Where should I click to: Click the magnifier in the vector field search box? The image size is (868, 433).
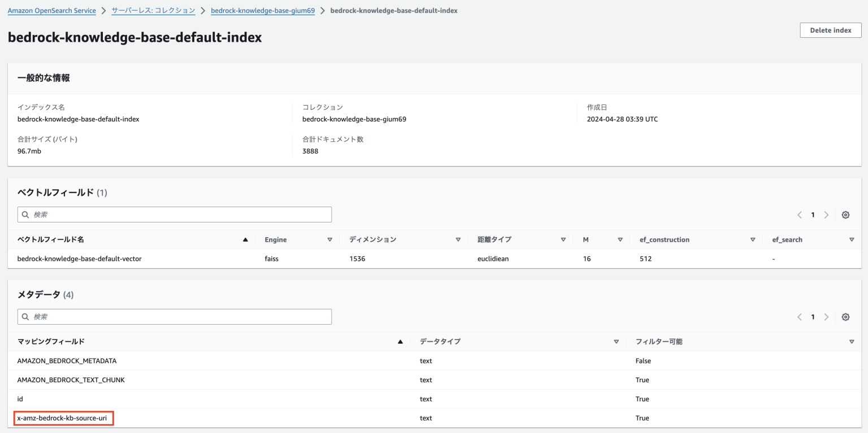[25, 215]
